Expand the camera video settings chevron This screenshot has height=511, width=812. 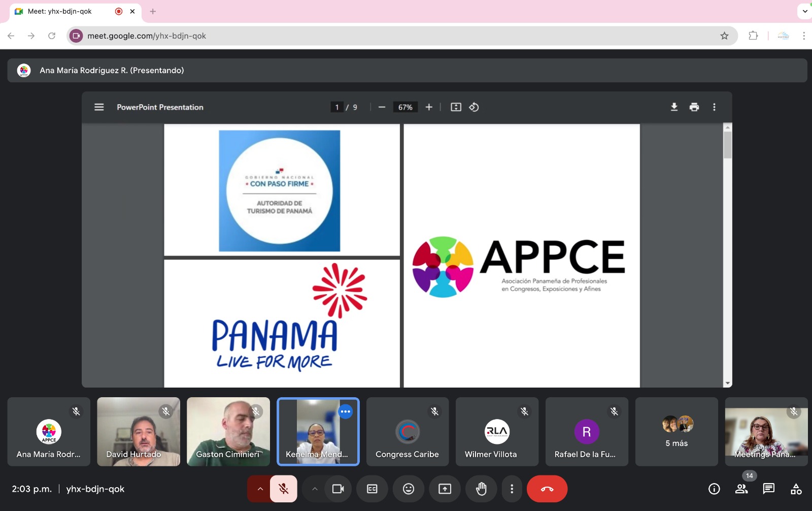click(315, 489)
